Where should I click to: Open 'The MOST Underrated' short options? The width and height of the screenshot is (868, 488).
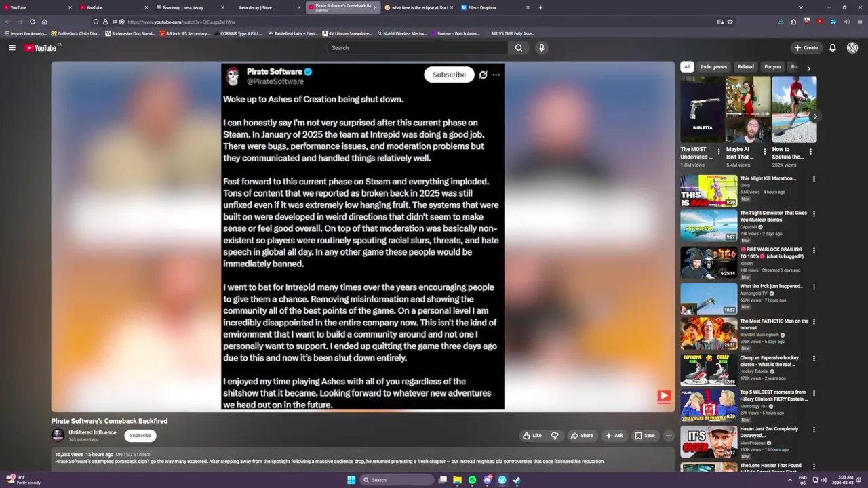tap(719, 152)
